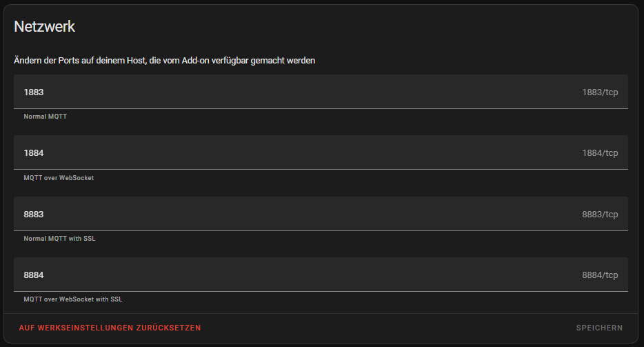Place cursor on the 8884 port value
644x347 pixels.
[34, 275]
